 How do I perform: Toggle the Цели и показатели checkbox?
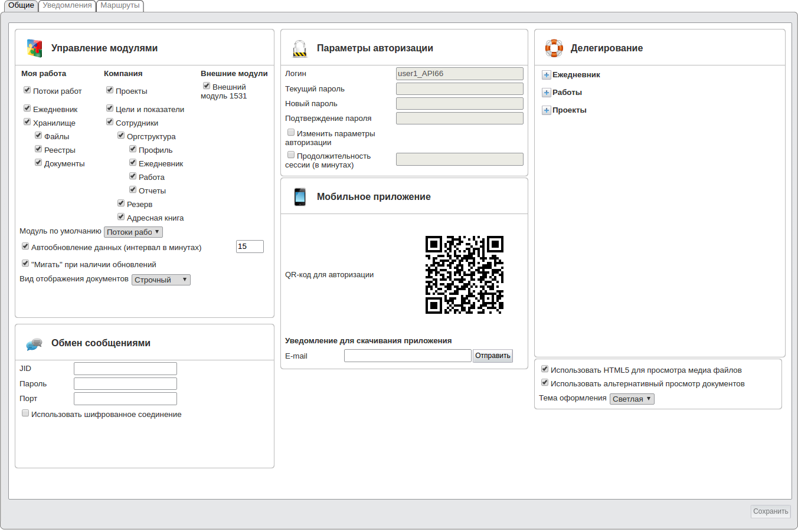110,108
